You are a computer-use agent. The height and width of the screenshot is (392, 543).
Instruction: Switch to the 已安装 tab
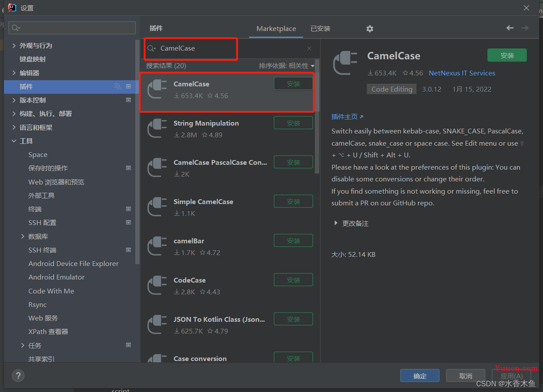point(321,28)
